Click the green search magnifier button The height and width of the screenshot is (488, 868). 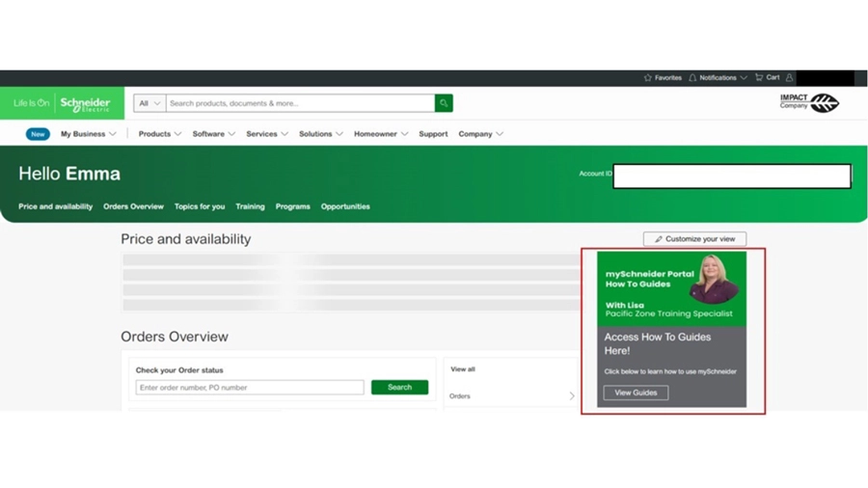pos(444,103)
